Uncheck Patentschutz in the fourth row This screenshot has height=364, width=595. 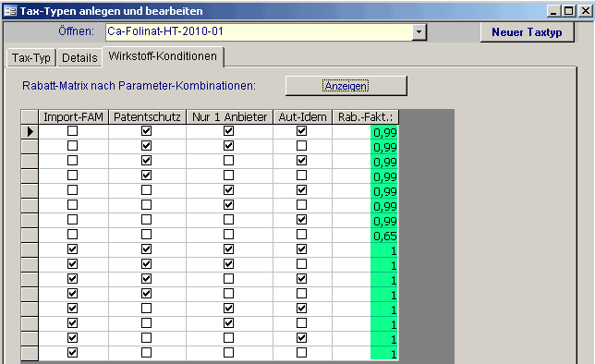click(x=147, y=176)
